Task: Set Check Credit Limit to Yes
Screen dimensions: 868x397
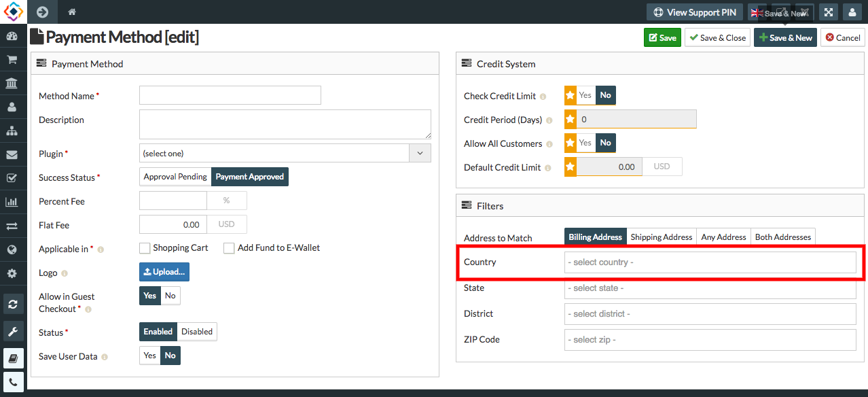Action: (x=585, y=95)
